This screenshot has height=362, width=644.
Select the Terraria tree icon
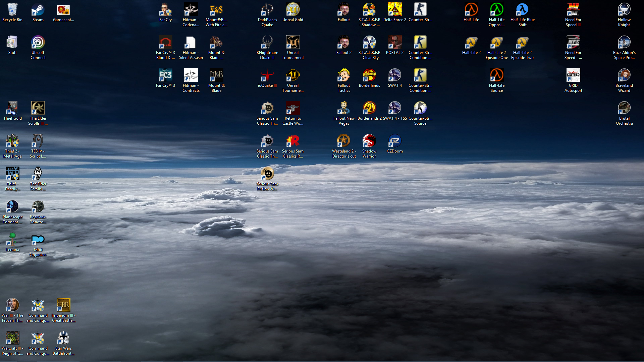pos(12,240)
